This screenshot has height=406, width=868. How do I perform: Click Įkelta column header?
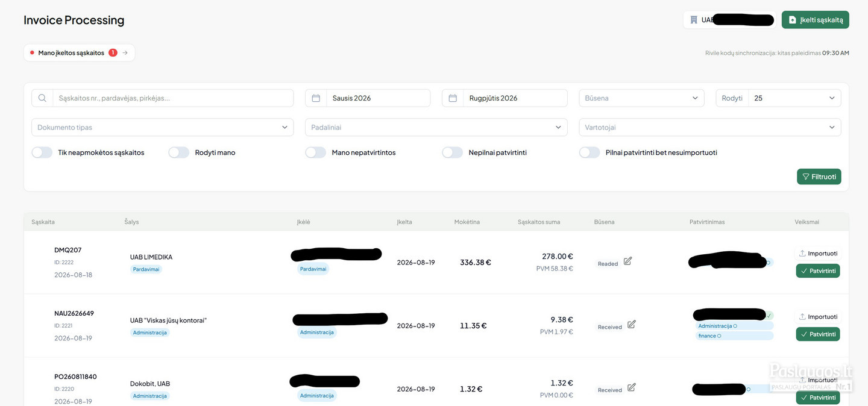click(404, 222)
